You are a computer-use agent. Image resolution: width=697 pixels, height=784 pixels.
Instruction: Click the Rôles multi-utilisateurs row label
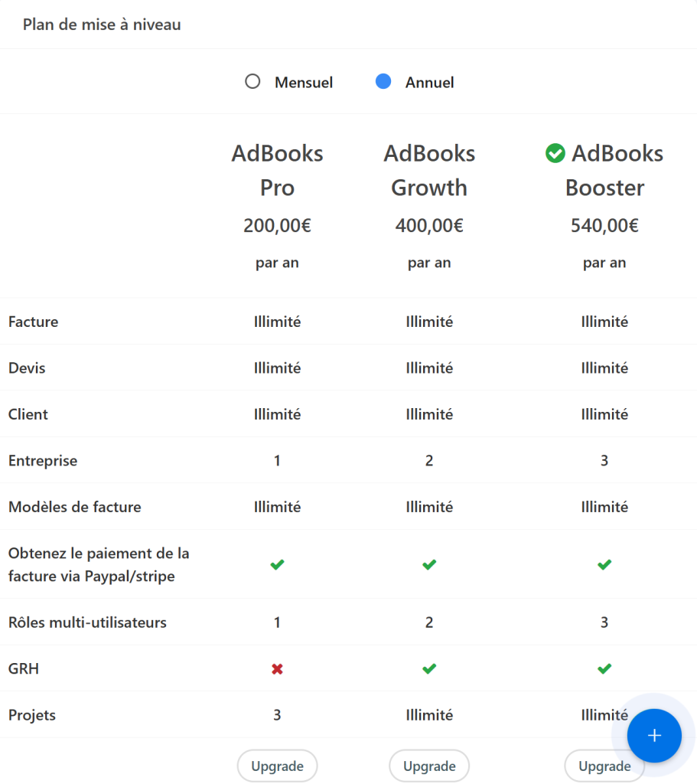87,622
